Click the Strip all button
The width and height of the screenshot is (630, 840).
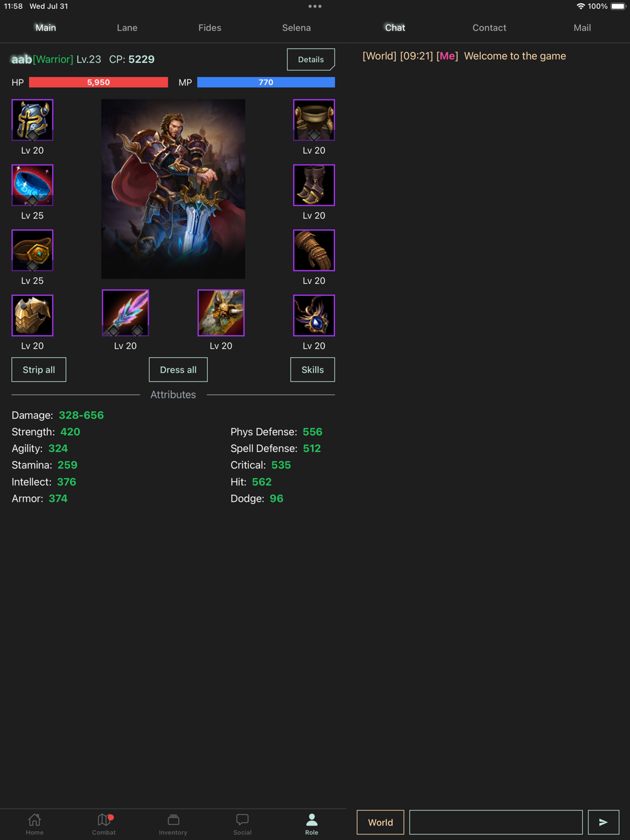(38, 370)
